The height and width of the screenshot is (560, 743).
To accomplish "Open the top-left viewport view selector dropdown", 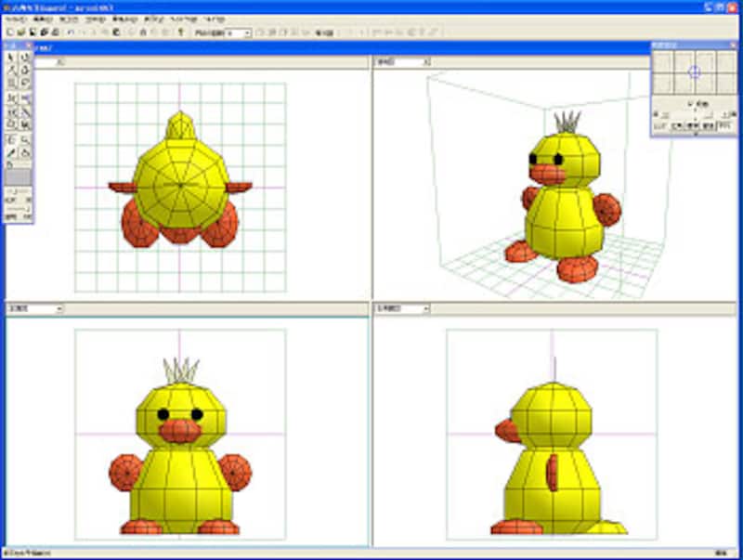I will coord(59,62).
